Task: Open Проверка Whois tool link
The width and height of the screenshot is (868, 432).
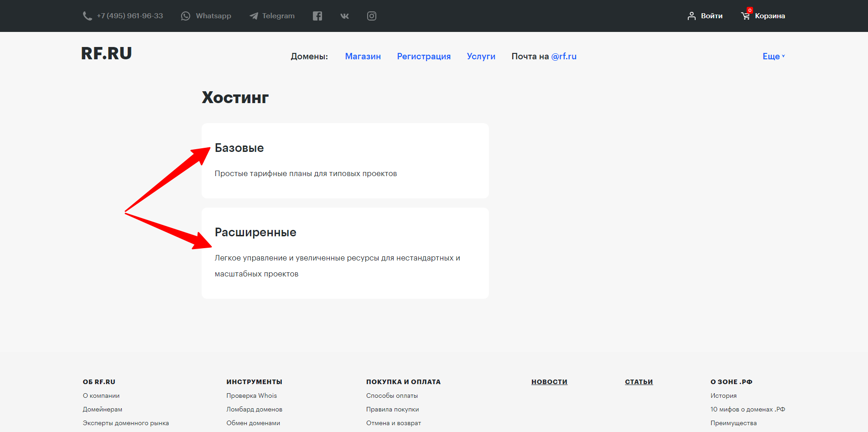Action: pyautogui.click(x=251, y=396)
